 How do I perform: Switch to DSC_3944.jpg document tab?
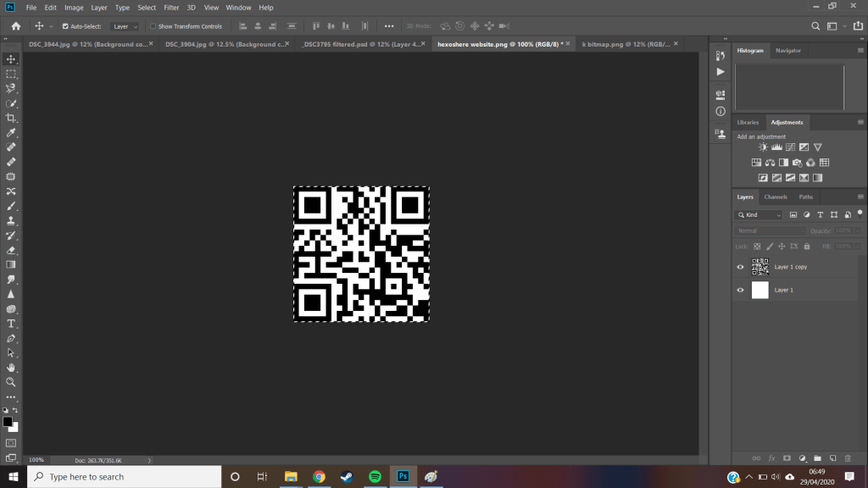tap(86, 44)
